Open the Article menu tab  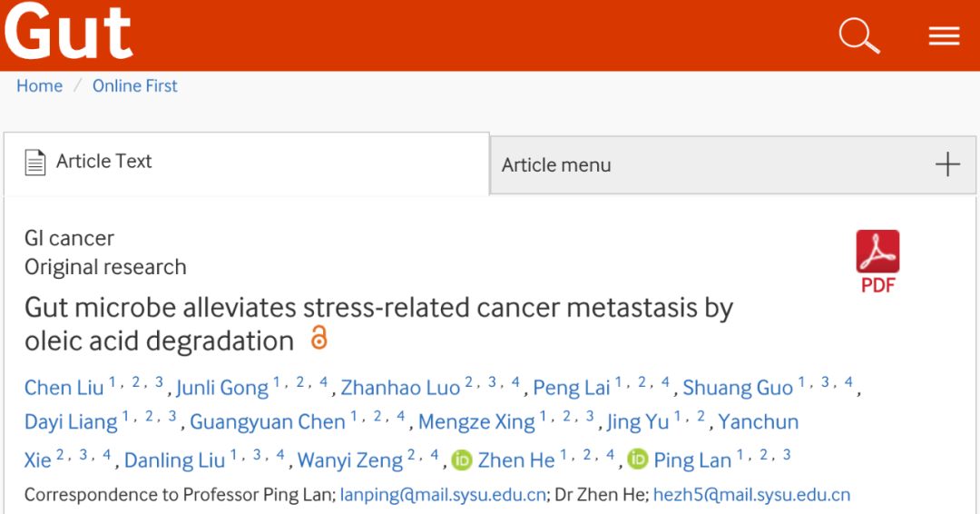point(556,165)
